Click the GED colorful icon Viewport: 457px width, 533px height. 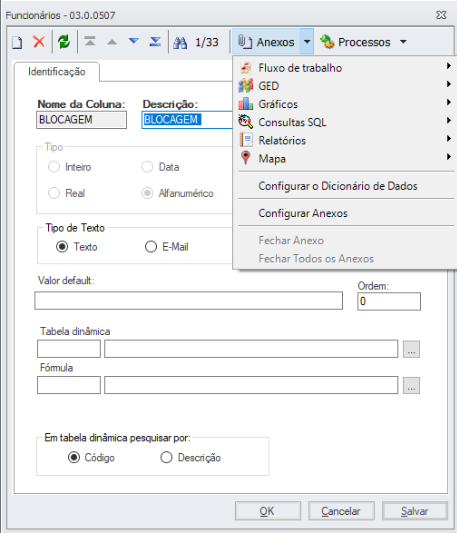(x=246, y=86)
